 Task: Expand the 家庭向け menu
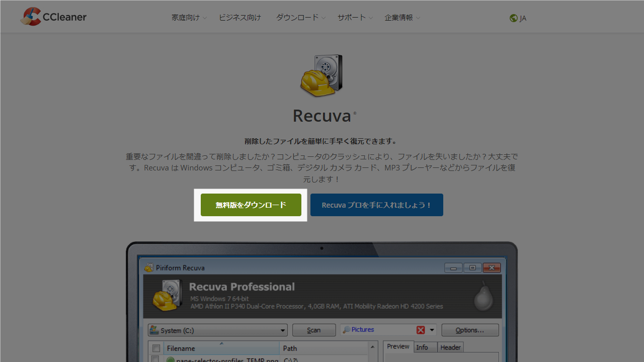[x=189, y=18]
